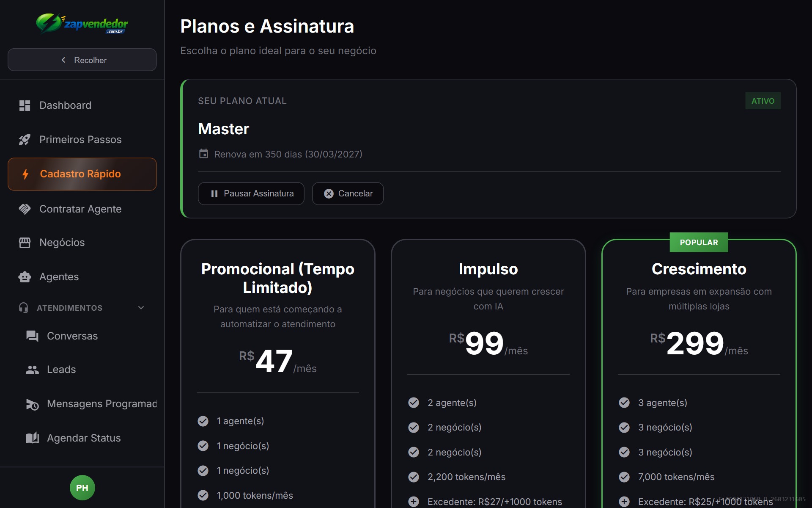Click Excedente R$27/+1000 tokens text
This screenshot has height=508, width=812.
click(x=495, y=502)
